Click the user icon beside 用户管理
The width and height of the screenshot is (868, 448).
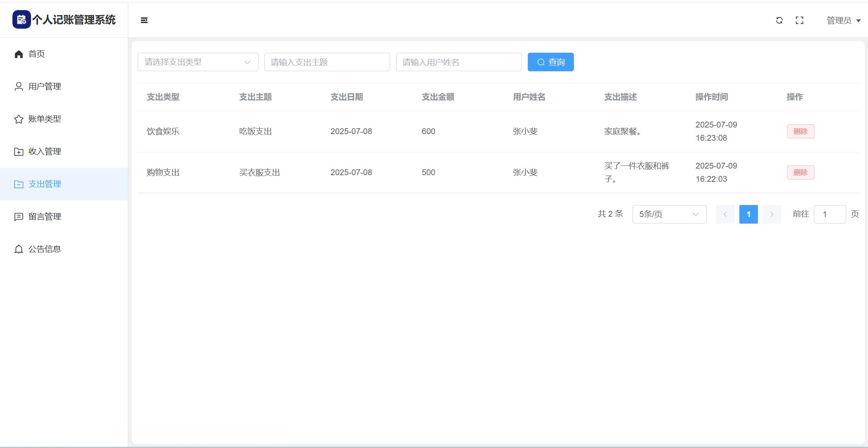(x=19, y=86)
